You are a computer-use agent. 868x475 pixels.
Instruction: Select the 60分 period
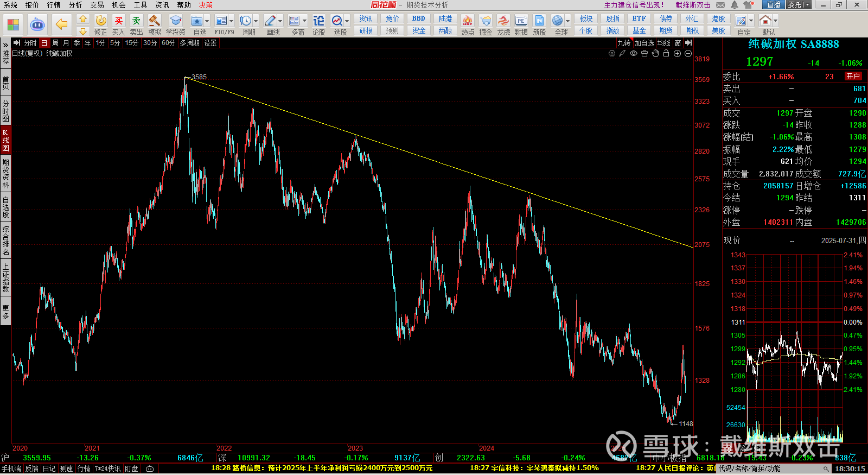click(x=169, y=43)
